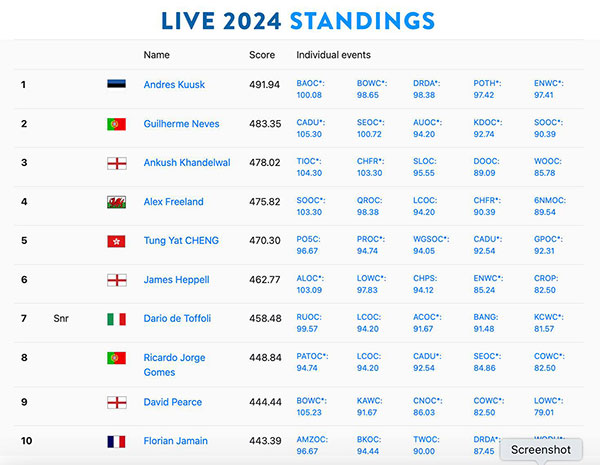Open James Heppell's profile link

[176, 280]
